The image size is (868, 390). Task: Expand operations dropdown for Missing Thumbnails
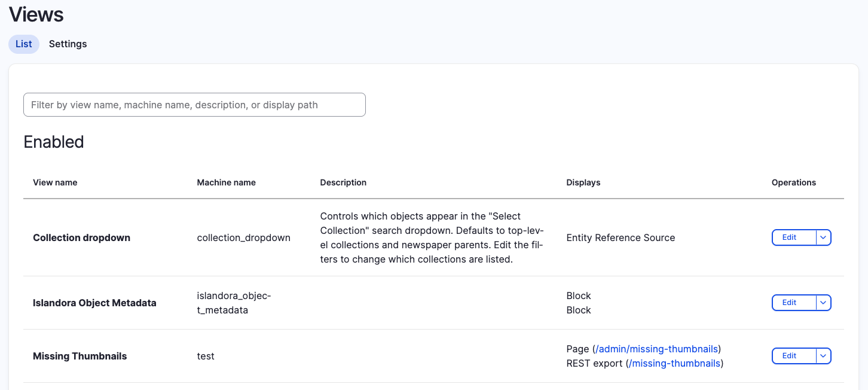pyautogui.click(x=824, y=356)
